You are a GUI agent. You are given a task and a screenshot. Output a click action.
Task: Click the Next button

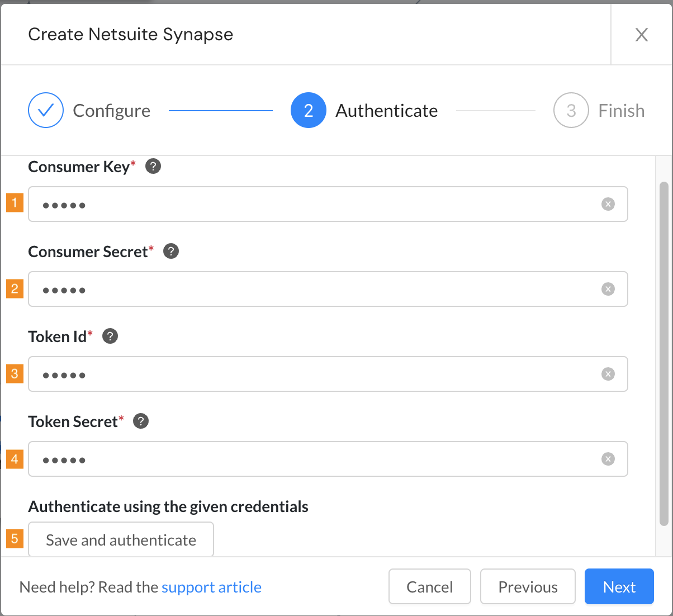click(619, 586)
